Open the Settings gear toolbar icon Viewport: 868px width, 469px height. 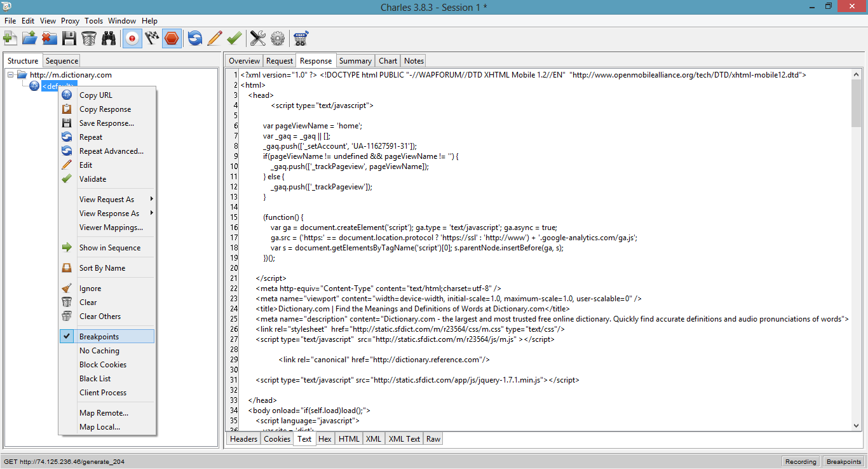[x=277, y=38]
